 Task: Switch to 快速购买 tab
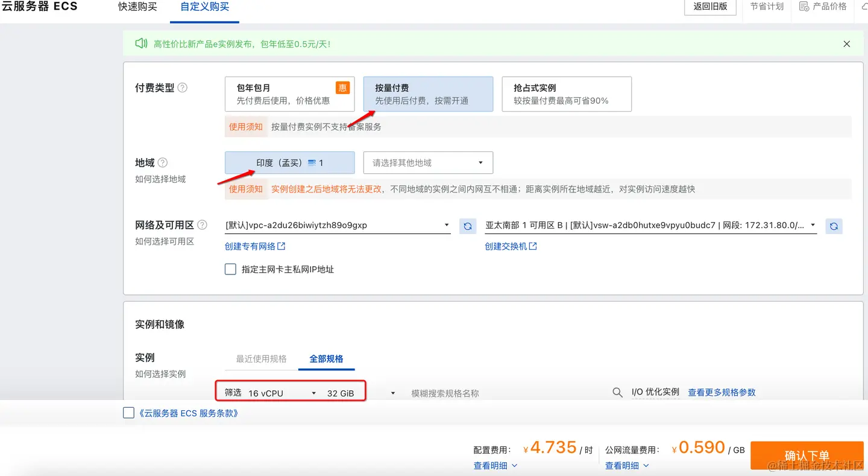pos(137,7)
